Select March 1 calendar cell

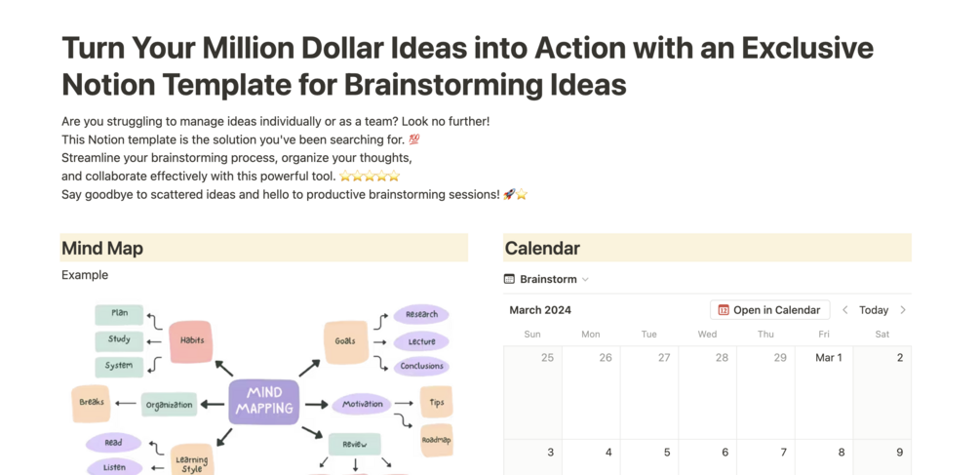pos(823,390)
